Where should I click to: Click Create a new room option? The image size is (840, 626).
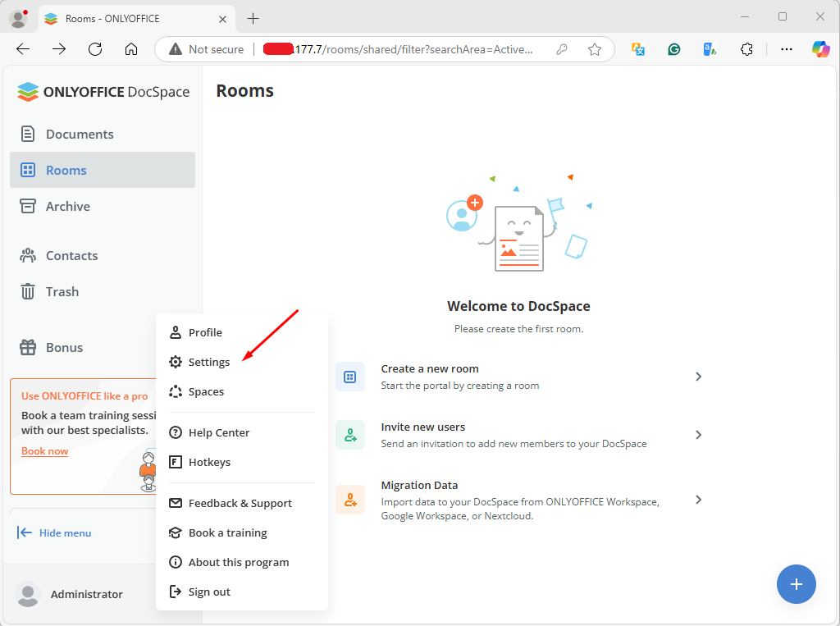pos(518,377)
